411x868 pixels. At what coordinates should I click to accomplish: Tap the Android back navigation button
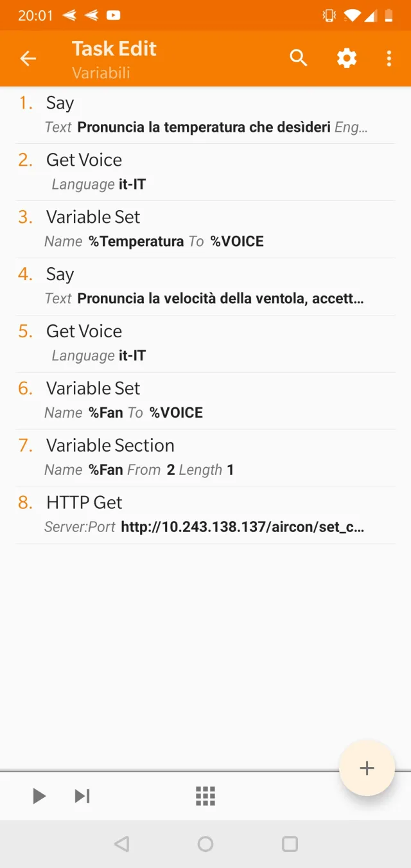pos(122,844)
